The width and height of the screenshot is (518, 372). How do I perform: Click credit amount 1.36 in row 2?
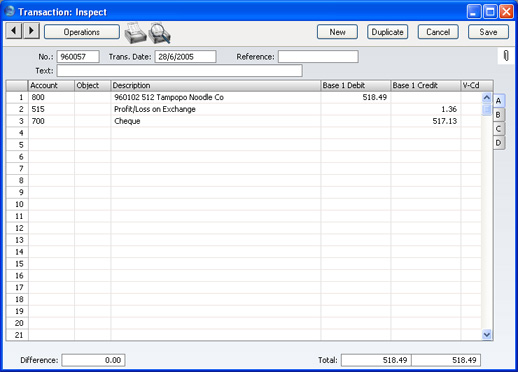point(449,109)
